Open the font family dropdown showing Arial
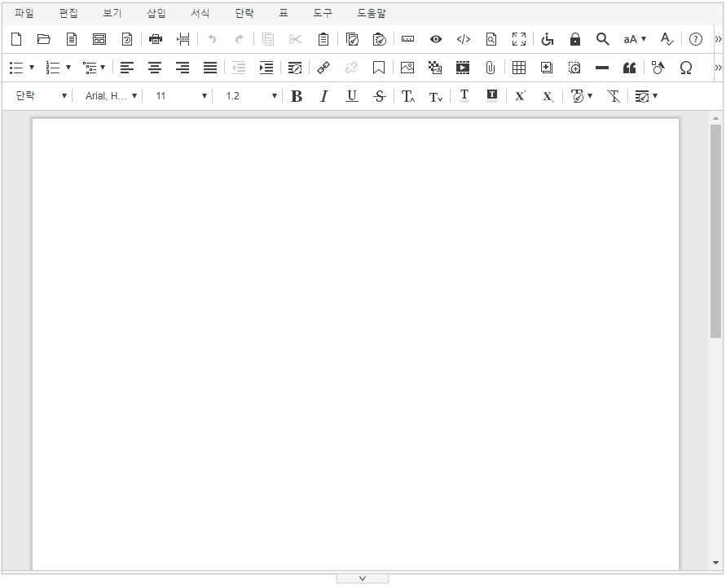The height and width of the screenshot is (588, 726). [x=111, y=96]
